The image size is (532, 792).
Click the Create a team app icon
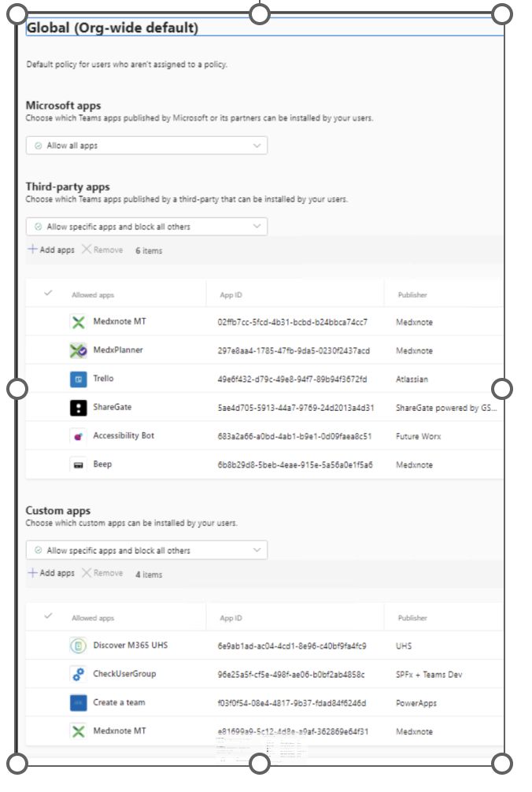(x=78, y=702)
